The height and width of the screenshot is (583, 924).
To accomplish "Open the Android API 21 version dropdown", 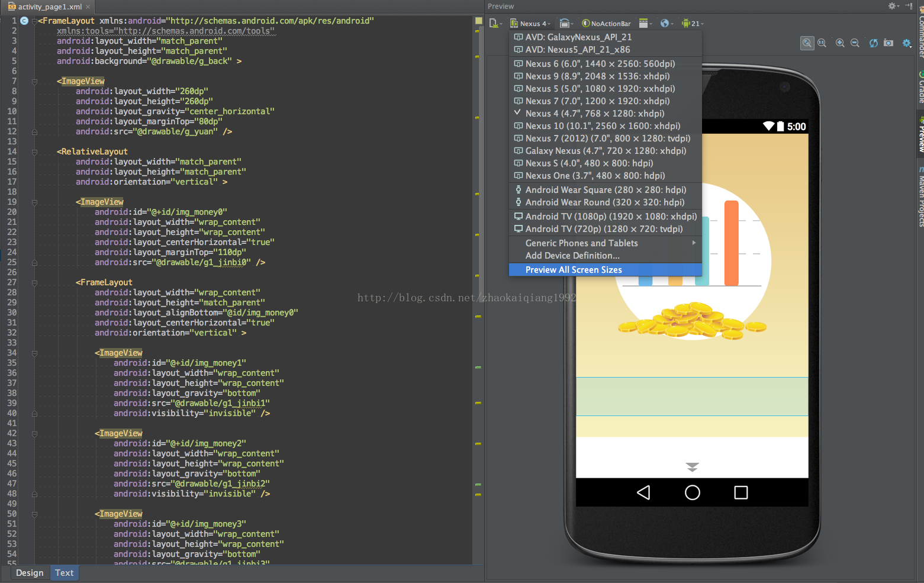I will point(692,24).
